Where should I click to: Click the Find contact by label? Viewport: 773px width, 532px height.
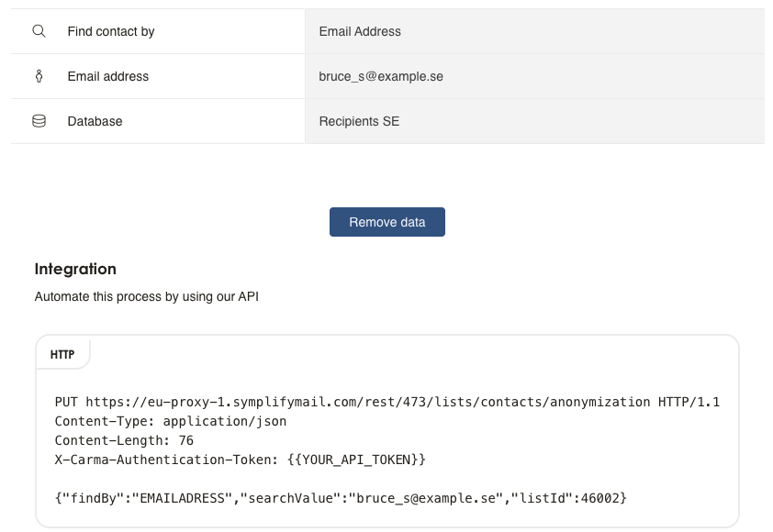point(111,31)
